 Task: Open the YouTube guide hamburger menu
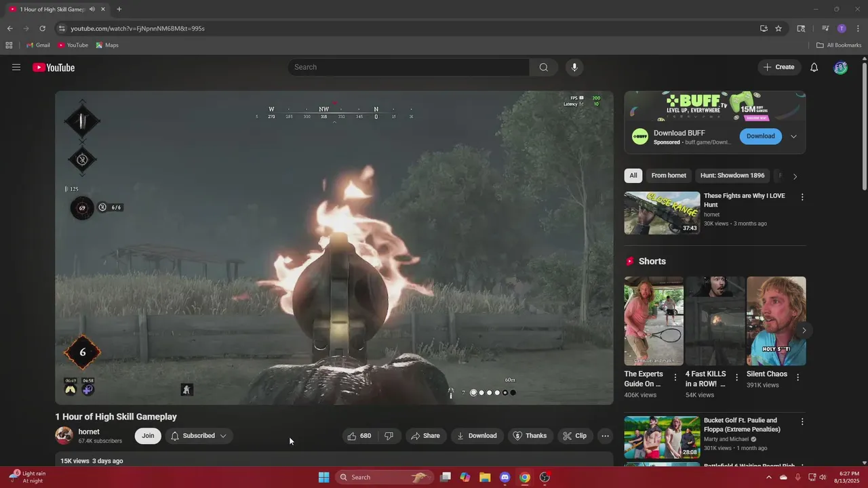point(16,67)
